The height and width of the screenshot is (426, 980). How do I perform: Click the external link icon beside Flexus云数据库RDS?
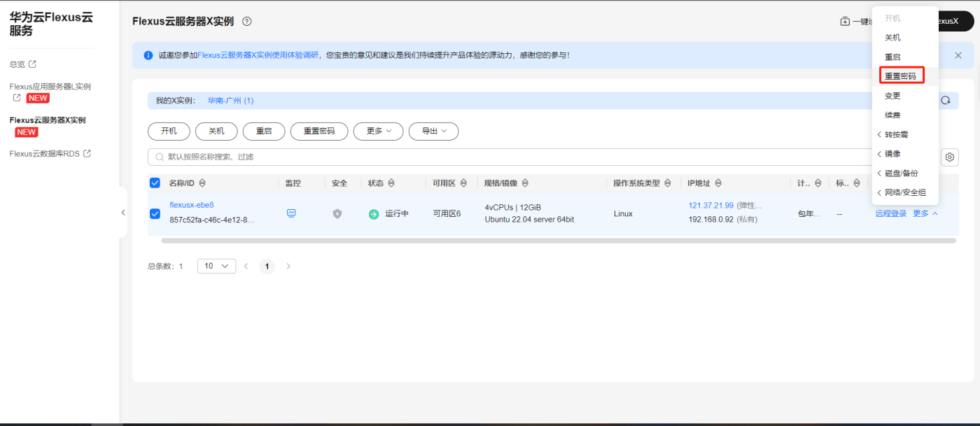pyautogui.click(x=87, y=153)
